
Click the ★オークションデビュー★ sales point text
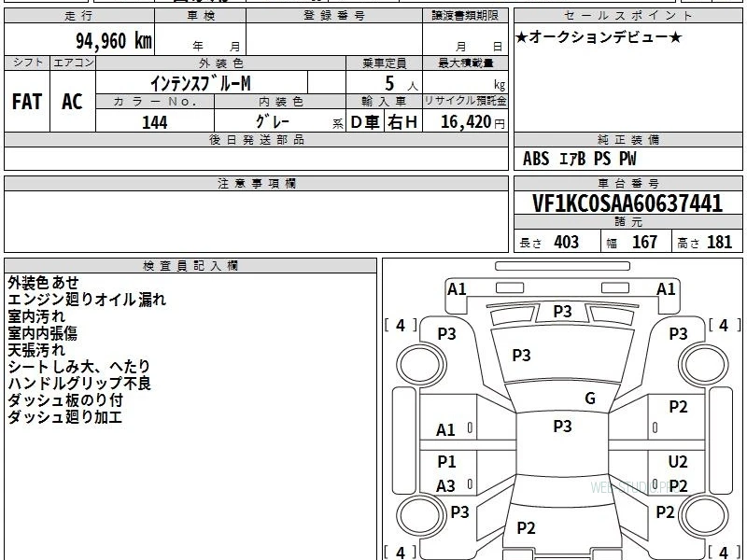[599, 37]
